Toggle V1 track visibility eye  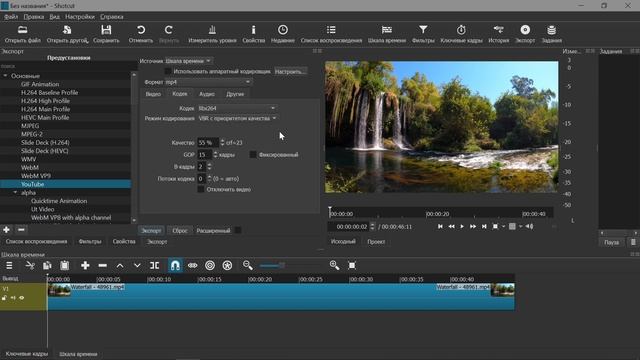click(22, 298)
